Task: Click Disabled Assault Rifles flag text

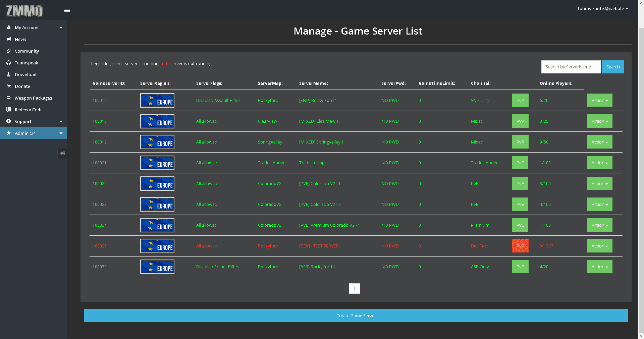Action: (218, 100)
